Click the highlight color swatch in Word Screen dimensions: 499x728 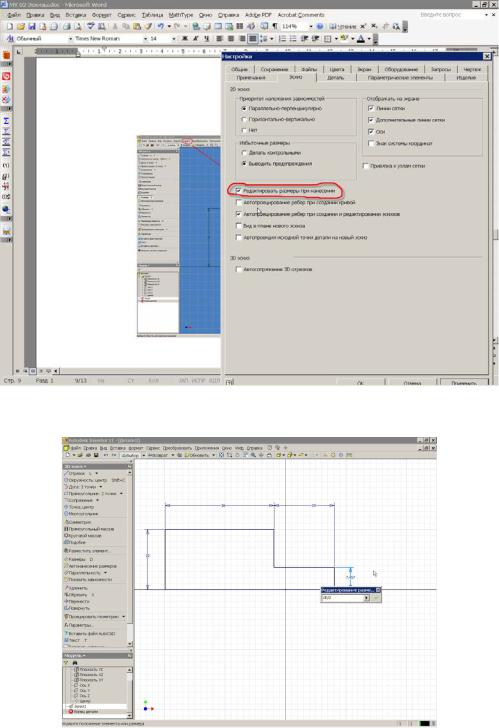(344, 39)
